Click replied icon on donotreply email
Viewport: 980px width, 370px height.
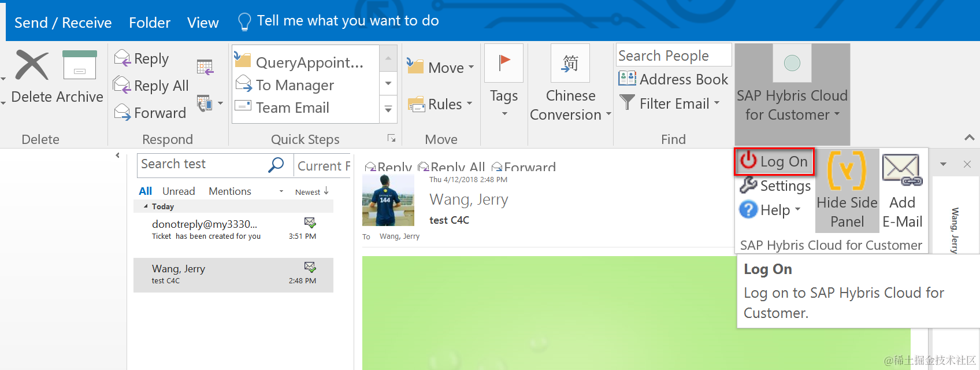(x=310, y=223)
